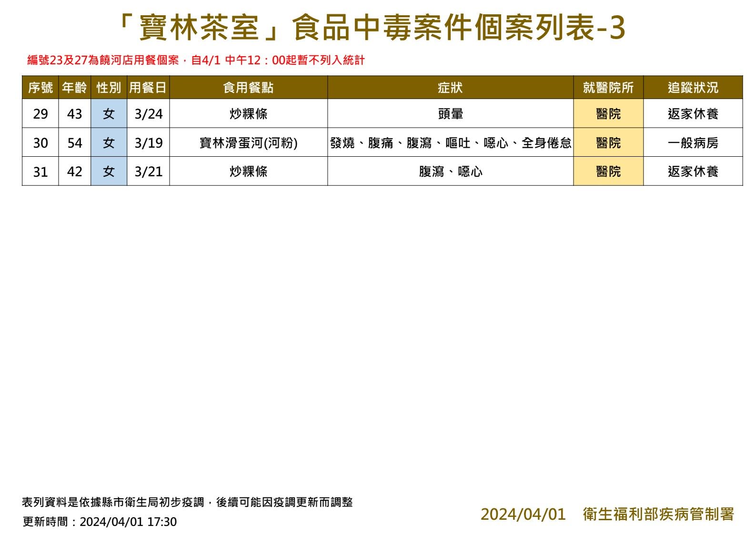
Task: Click 醫院 cell in row 29
Action: pyautogui.click(x=608, y=113)
